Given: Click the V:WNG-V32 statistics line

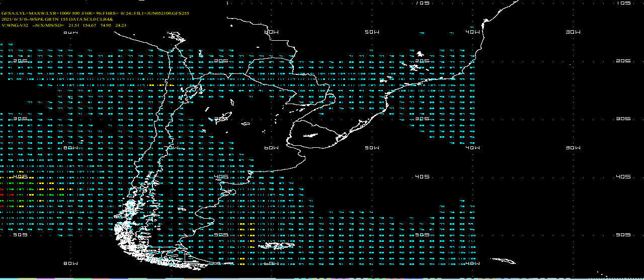Looking at the screenshot, I should tap(64, 25).
